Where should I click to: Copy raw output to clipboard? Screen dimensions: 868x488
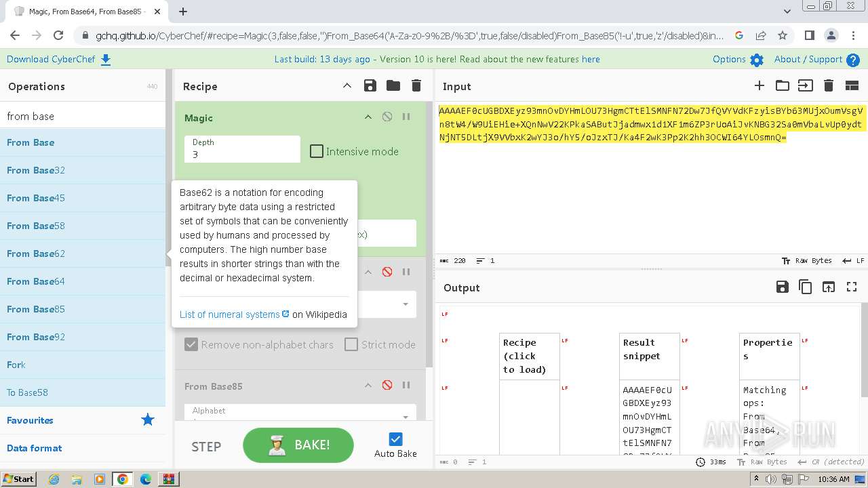pyautogui.click(x=806, y=287)
